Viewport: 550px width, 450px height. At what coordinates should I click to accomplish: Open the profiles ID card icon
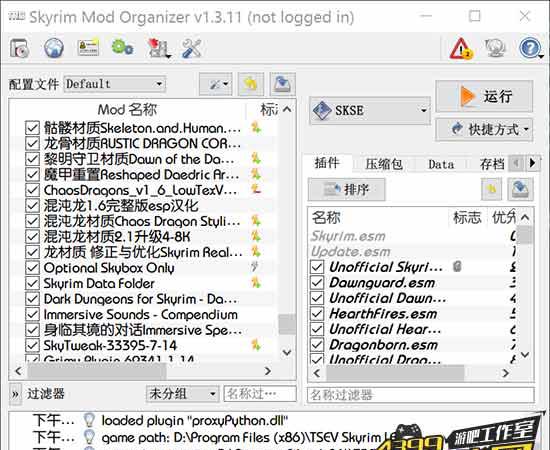[88, 47]
